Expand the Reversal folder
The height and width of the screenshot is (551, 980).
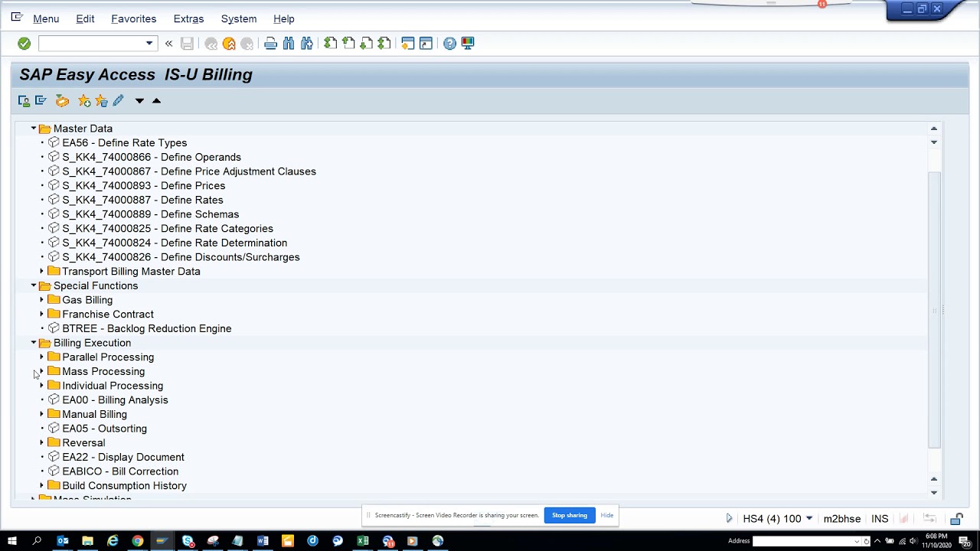pyautogui.click(x=42, y=443)
